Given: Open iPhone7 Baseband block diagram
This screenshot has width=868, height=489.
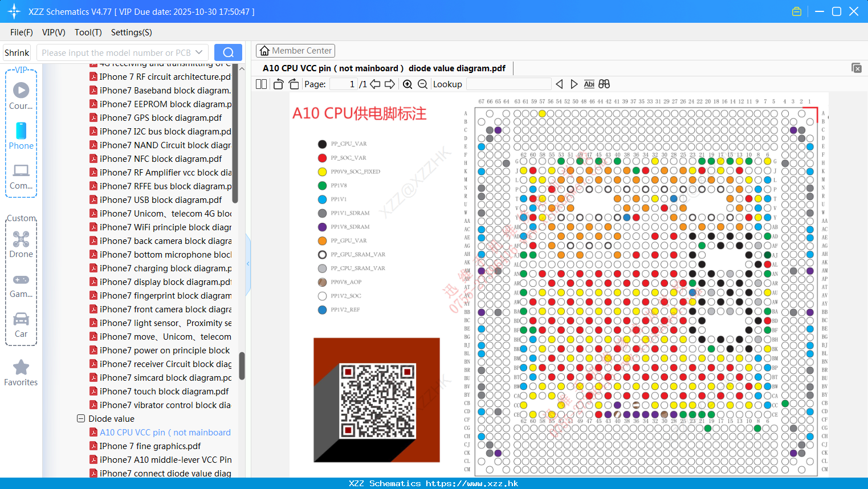Looking at the screenshot, I should click(165, 91).
